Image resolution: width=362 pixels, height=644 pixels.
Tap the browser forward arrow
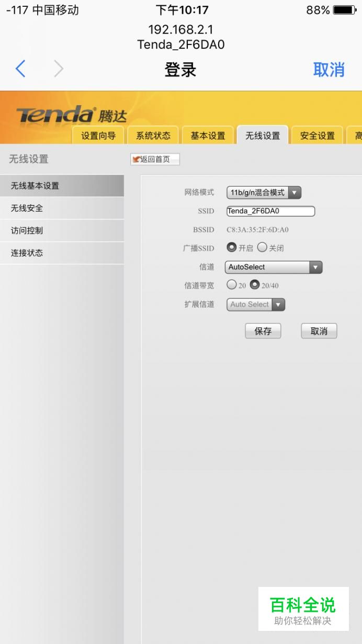click(x=59, y=69)
